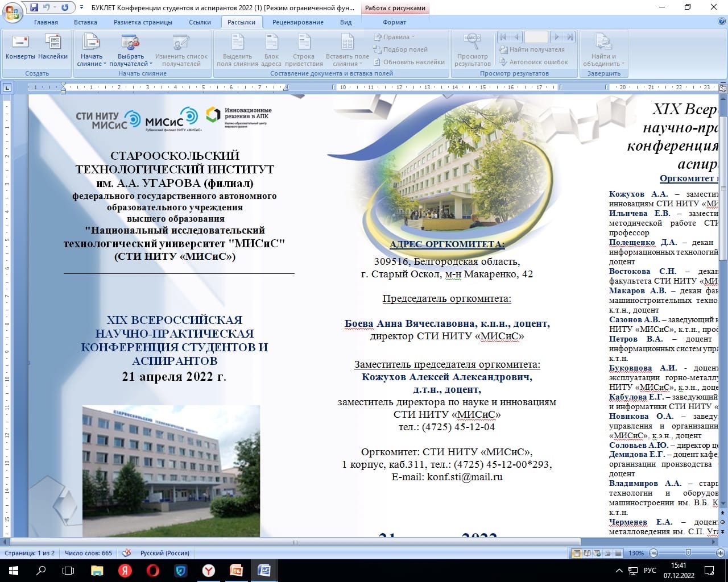Show hidden system tray icons

[619, 570]
